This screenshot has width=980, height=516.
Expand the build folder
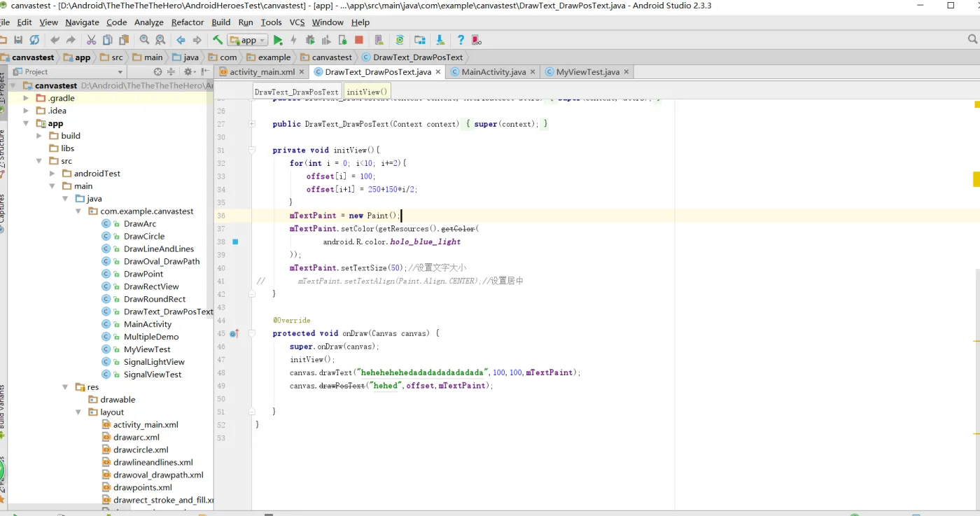pos(39,136)
